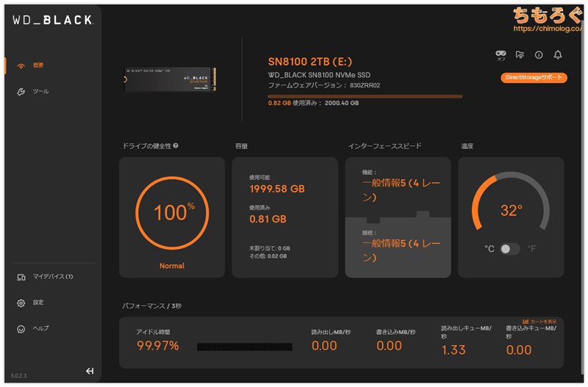Click help question mark beside ドライブの健全性
This screenshot has height=387, width=588.
[176, 145]
